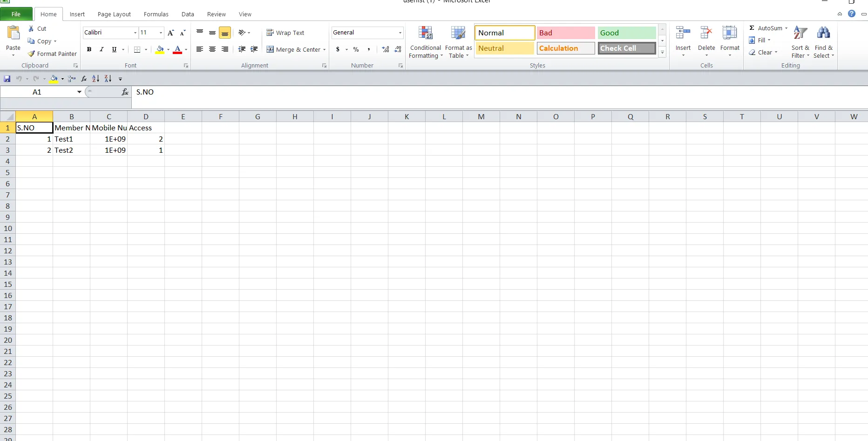Viewport: 868px width, 441px height.
Task: Open the General number format dropdown
Action: tap(400, 33)
